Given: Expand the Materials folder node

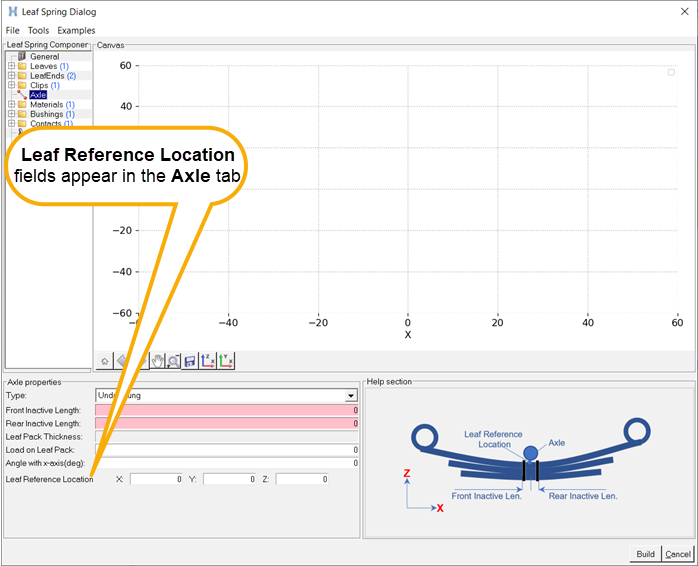Looking at the screenshot, I should point(11,105).
